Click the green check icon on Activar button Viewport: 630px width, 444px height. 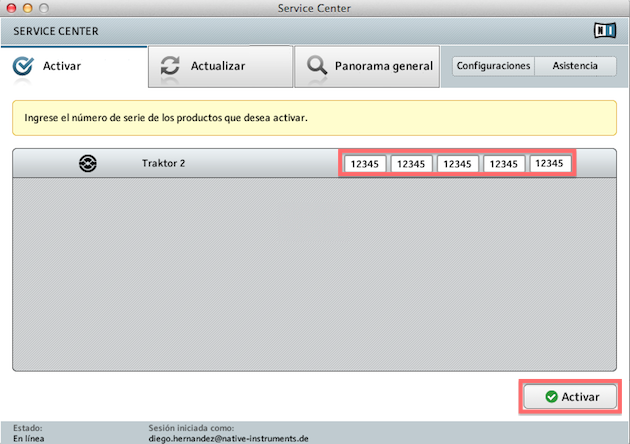[551, 397]
